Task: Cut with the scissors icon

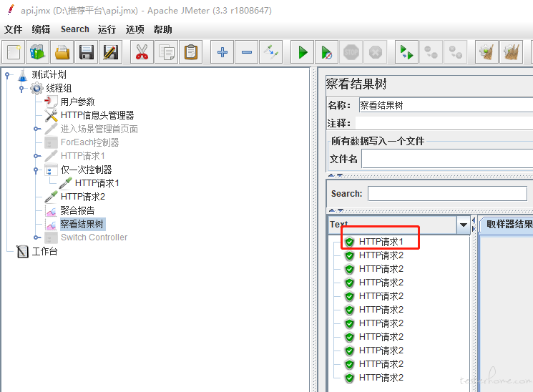Action: click(x=142, y=52)
